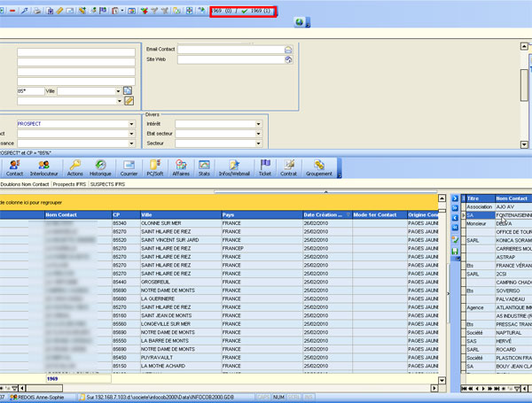Open the Ticket flag module
The width and height of the screenshot is (532, 403).
265,167
